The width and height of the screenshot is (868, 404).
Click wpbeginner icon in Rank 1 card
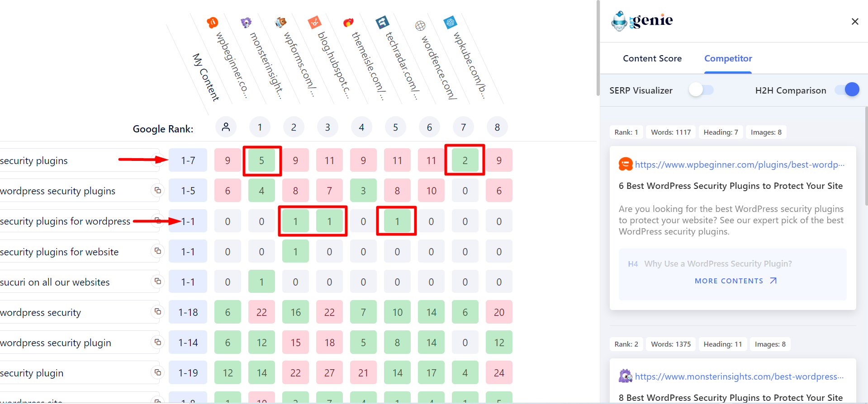coord(626,164)
